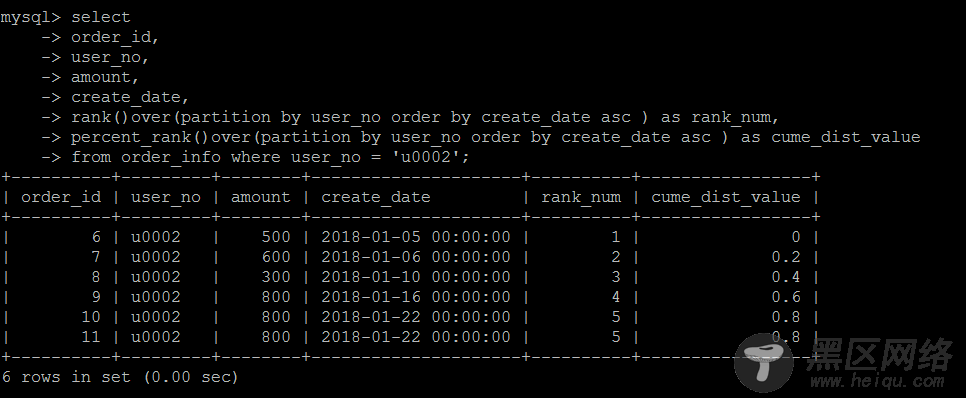Screen dimensions: 966x398
Task: Click 'percent_rank()over' in the query
Action: click(166, 137)
